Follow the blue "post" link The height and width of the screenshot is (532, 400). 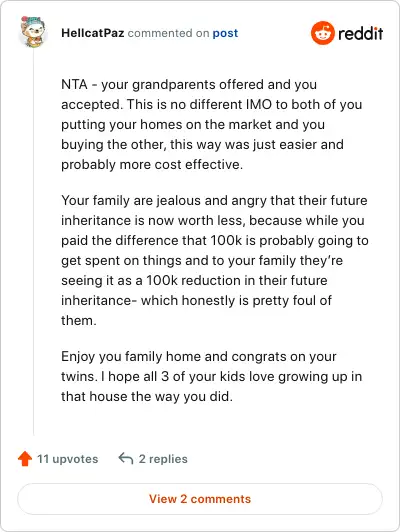[225, 34]
